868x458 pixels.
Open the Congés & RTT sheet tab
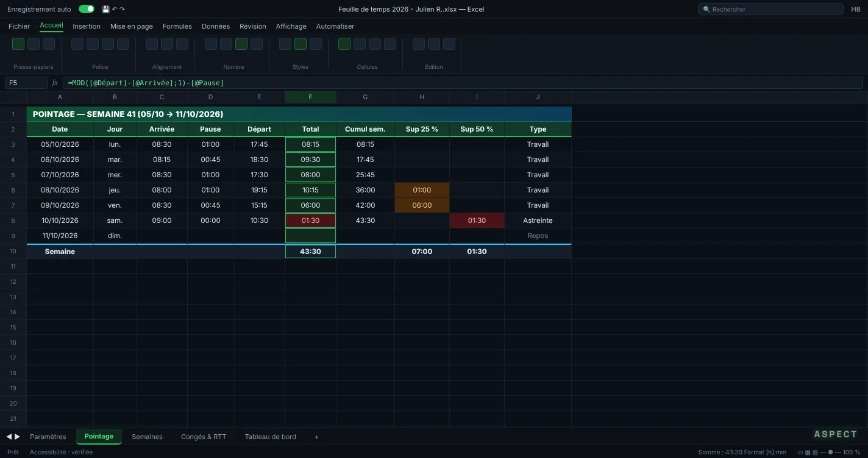tap(204, 437)
